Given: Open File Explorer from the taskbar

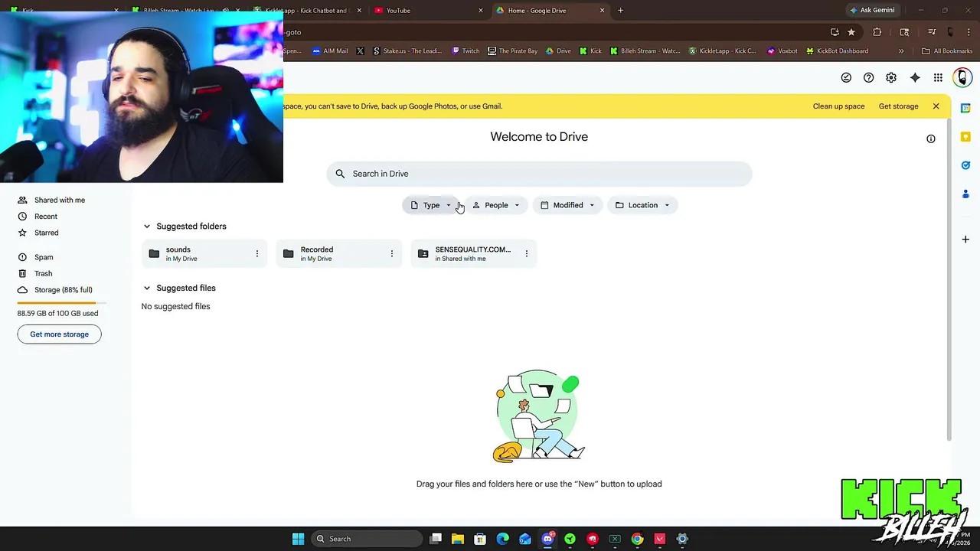Looking at the screenshot, I should coord(458,539).
